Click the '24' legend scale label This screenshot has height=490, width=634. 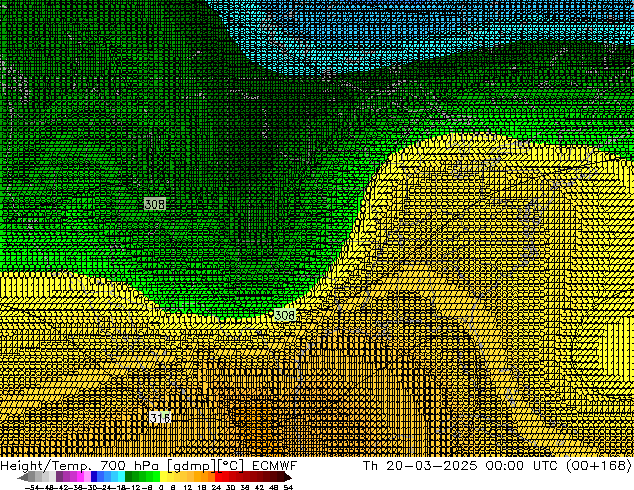pos(216,487)
